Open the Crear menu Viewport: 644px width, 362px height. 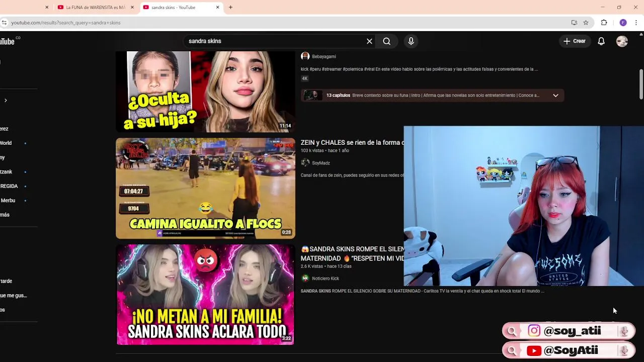tap(575, 41)
